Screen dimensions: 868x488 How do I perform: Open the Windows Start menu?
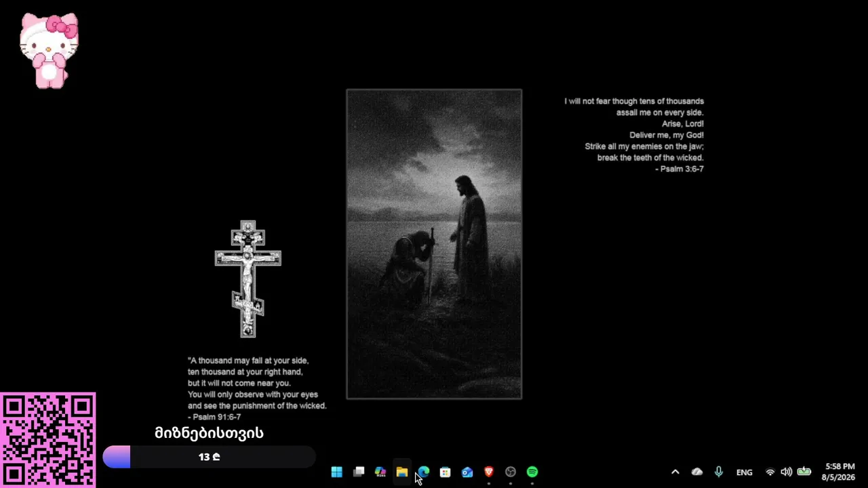pos(337,472)
